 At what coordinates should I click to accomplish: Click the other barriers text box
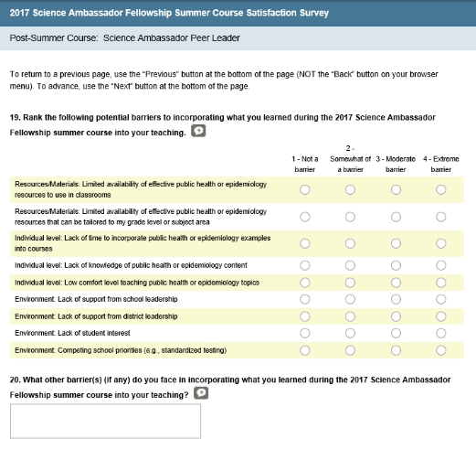tap(105, 421)
